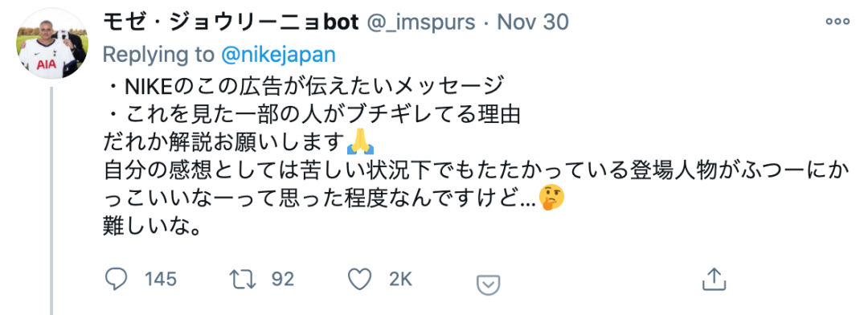This screenshot has width=868, height=315.
Task: Click the praying hands emoji
Action: pos(360,143)
